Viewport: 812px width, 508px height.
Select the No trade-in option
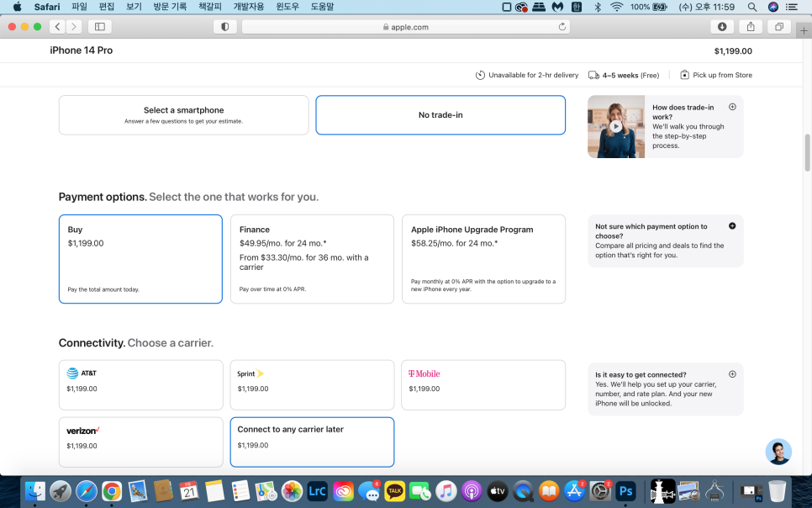pos(440,115)
